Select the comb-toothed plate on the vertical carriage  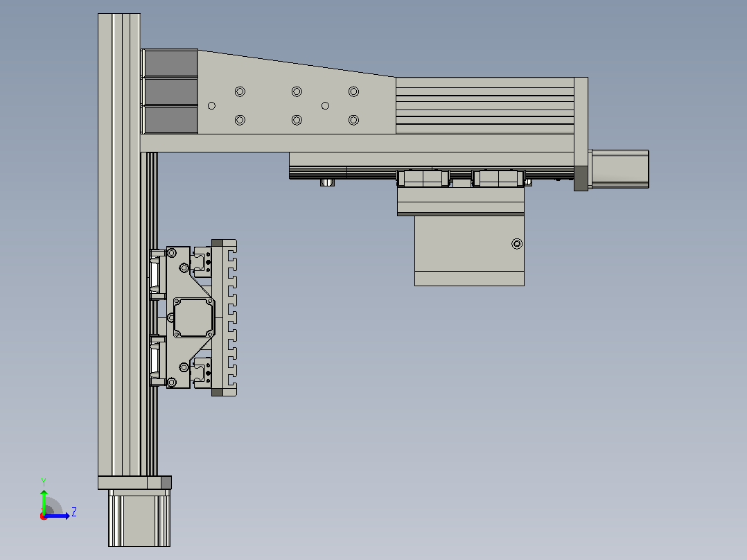tap(225, 318)
